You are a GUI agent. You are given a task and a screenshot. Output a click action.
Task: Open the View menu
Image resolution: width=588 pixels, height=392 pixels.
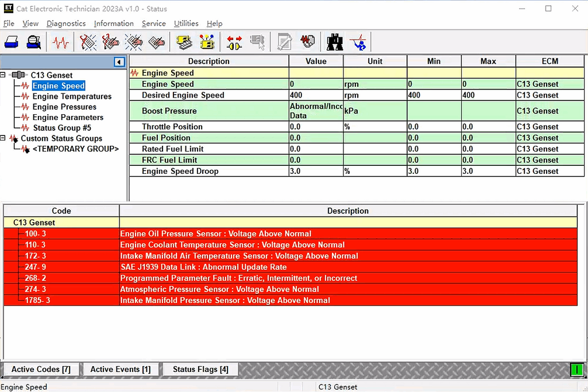tap(30, 23)
